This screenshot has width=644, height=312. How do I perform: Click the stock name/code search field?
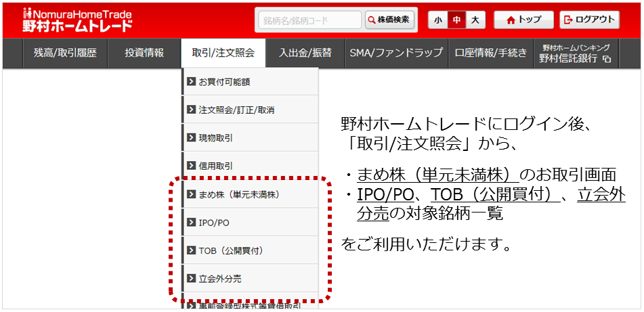pos(310,20)
